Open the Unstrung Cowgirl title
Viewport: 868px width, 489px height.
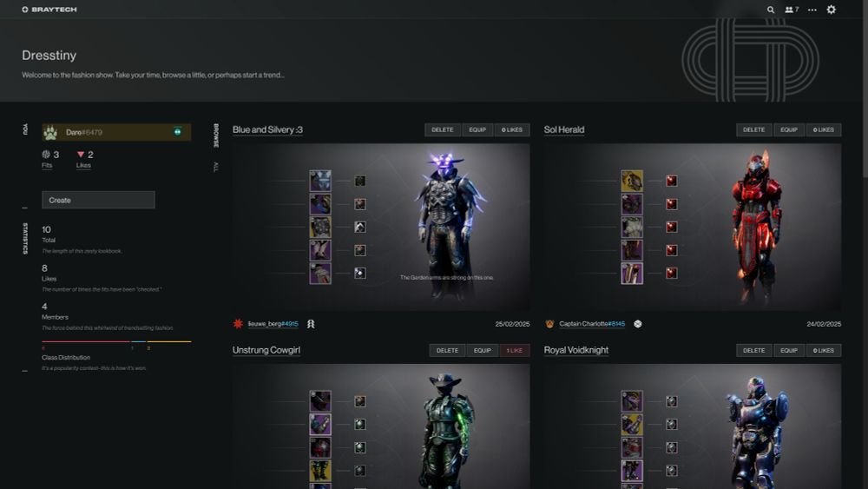click(266, 350)
